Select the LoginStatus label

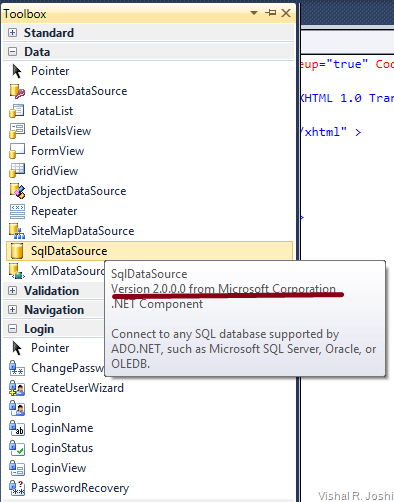tap(62, 448)
